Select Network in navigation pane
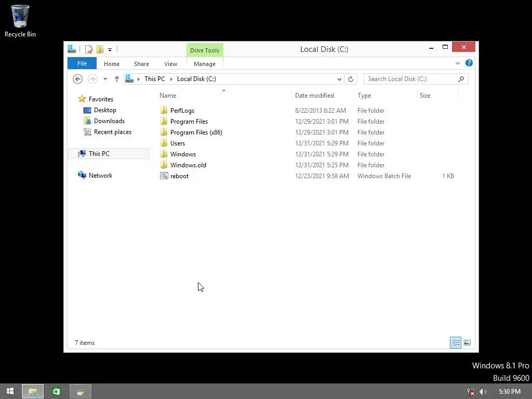The height and width of the screenshot is (399, 532). pyautogui.click(x=100, y=175)
